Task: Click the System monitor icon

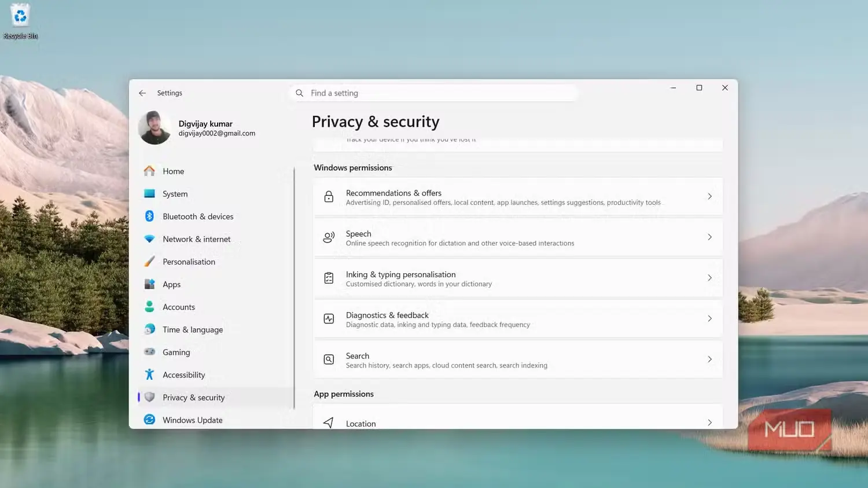Action: click(x=149, y=194)
